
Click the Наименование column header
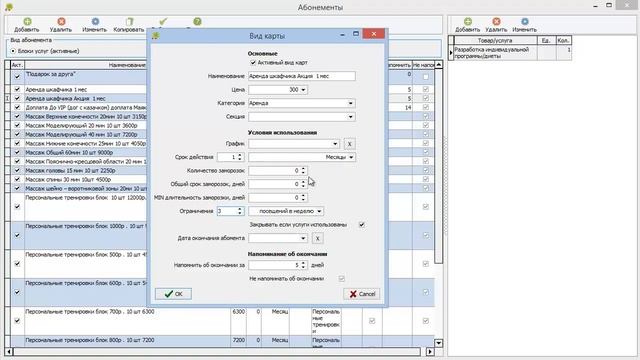click(x=127, y=65)
